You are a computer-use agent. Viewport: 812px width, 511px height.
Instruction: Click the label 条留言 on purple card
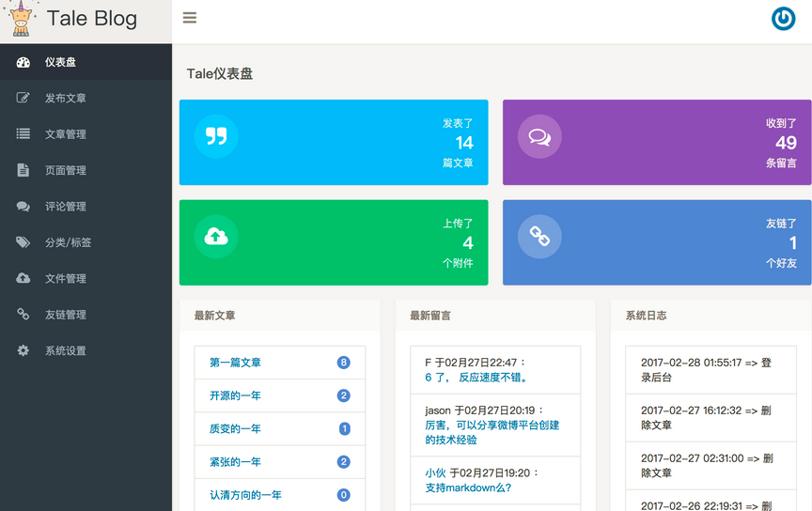(781, 163)
